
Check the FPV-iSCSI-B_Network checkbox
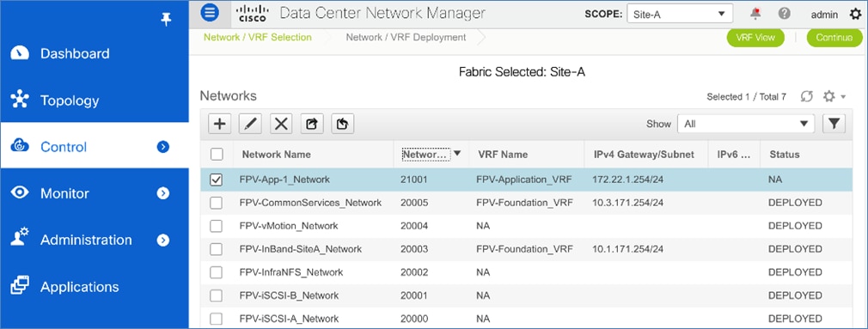click(x=217, y=295)
